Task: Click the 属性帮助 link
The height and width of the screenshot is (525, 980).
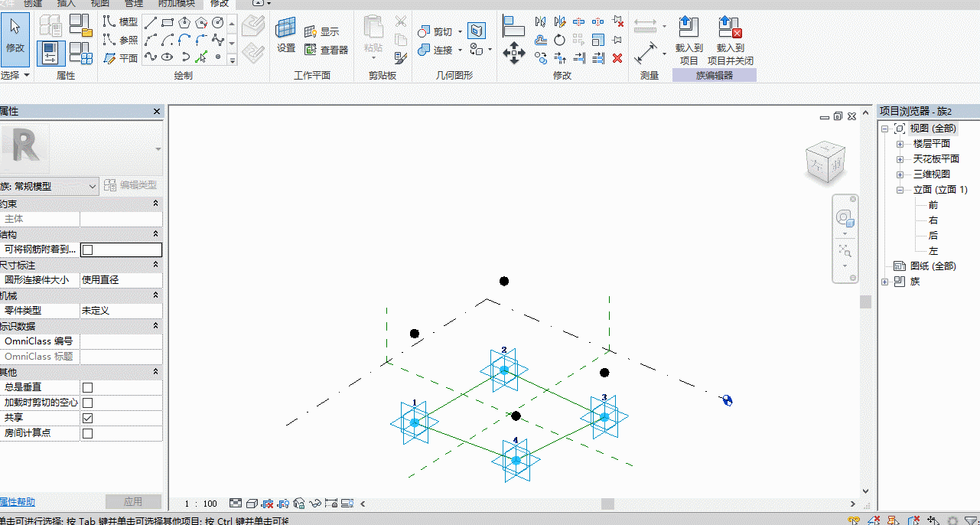Action: click(17, 502)
